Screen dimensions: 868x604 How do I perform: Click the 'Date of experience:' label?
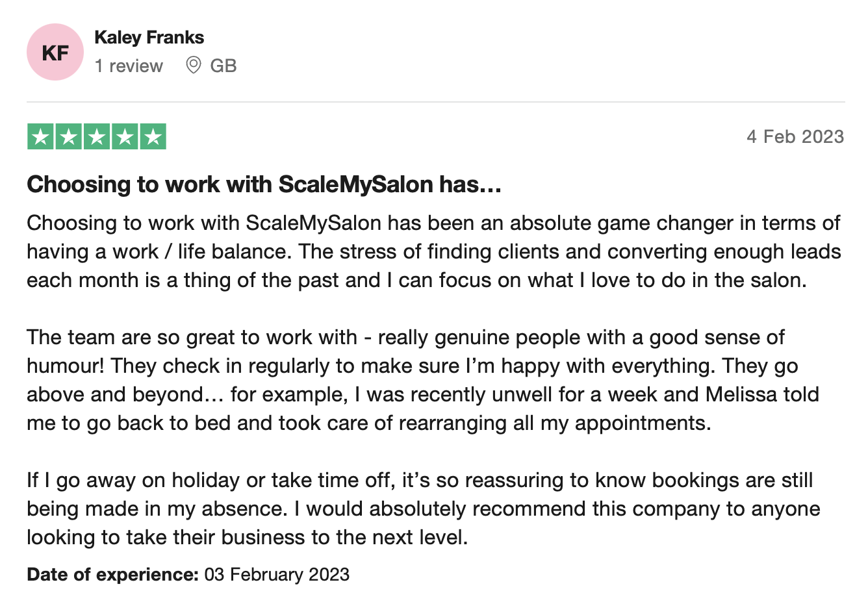[x=112, y=575]
